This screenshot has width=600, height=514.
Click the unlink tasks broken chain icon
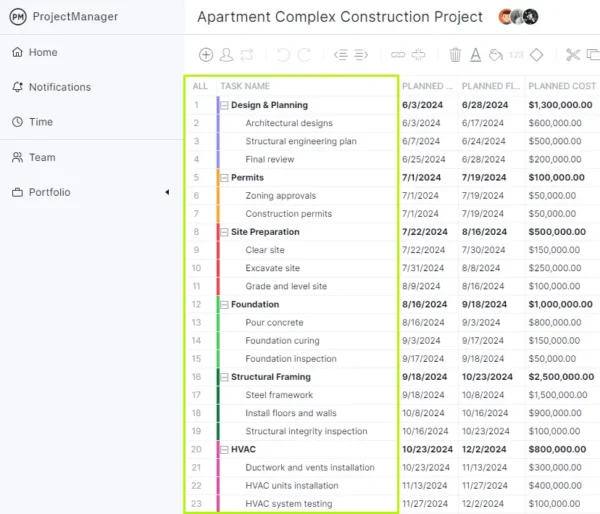pos(418,55)
